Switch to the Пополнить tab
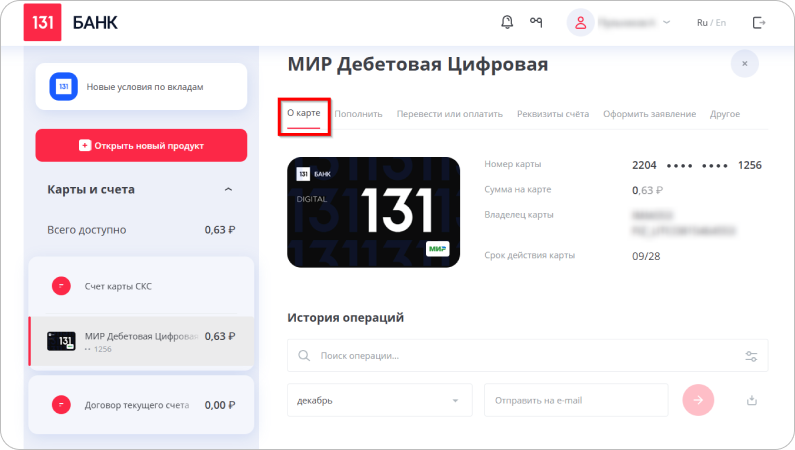 [358, 114]
